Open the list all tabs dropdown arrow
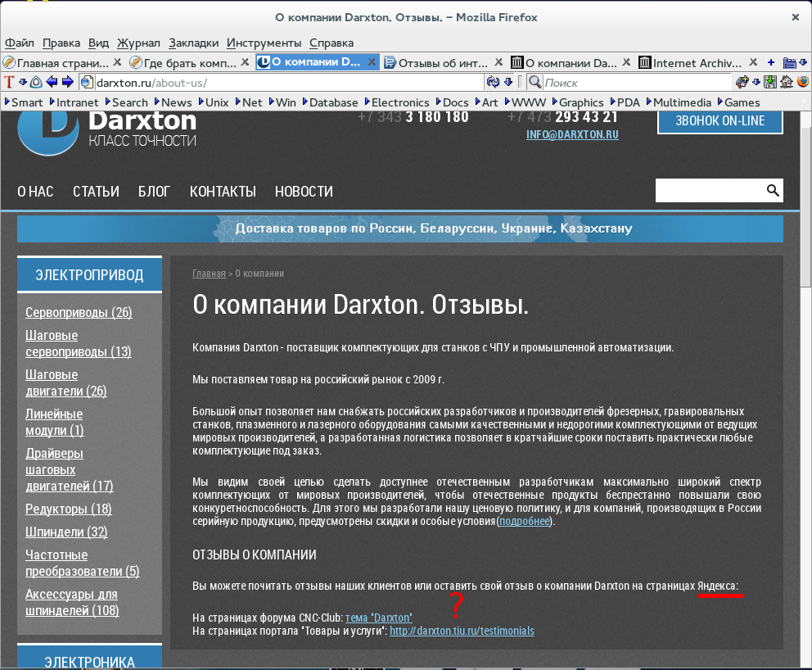This screenshot has width=812, height=670. tap(803, 63)
